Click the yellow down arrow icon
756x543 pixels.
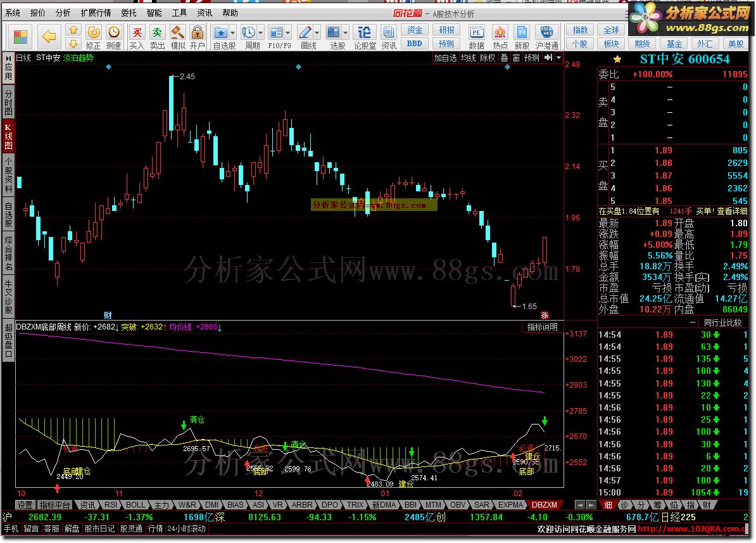(x=73, y=44)
